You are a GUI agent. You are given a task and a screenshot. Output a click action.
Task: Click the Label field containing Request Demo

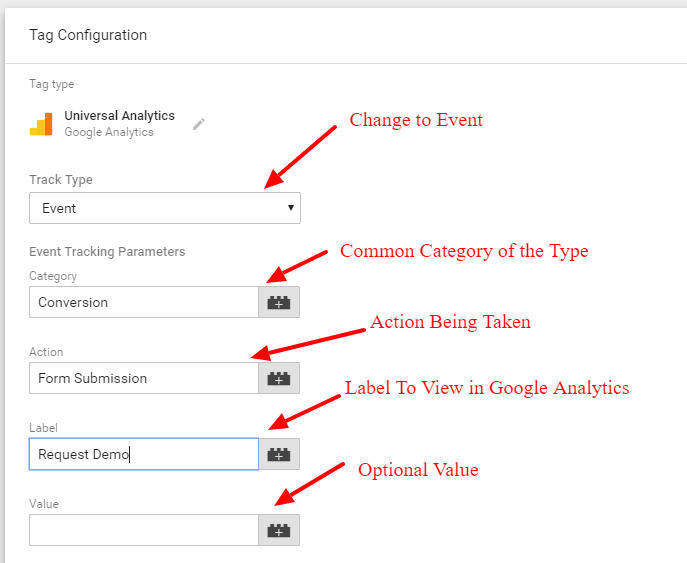coord(144,454)
